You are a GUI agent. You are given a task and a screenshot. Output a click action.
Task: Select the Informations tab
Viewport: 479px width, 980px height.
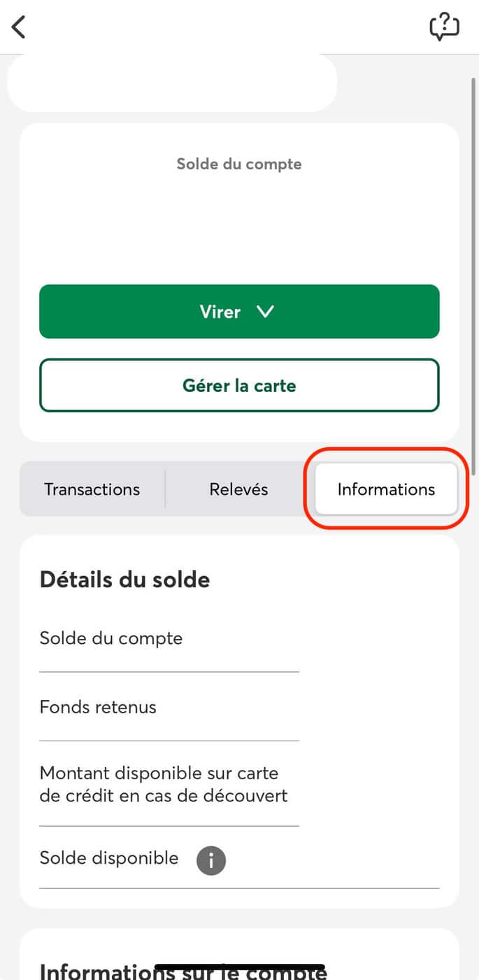385,489
